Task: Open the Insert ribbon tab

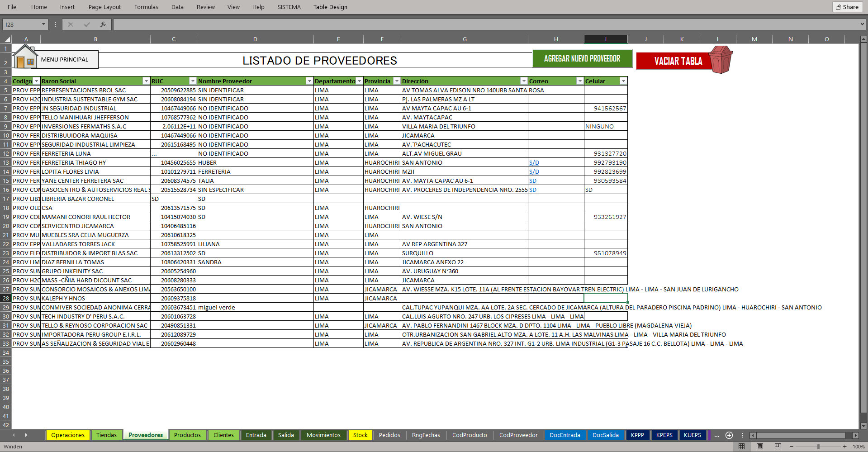Action: tap(67, 7)
